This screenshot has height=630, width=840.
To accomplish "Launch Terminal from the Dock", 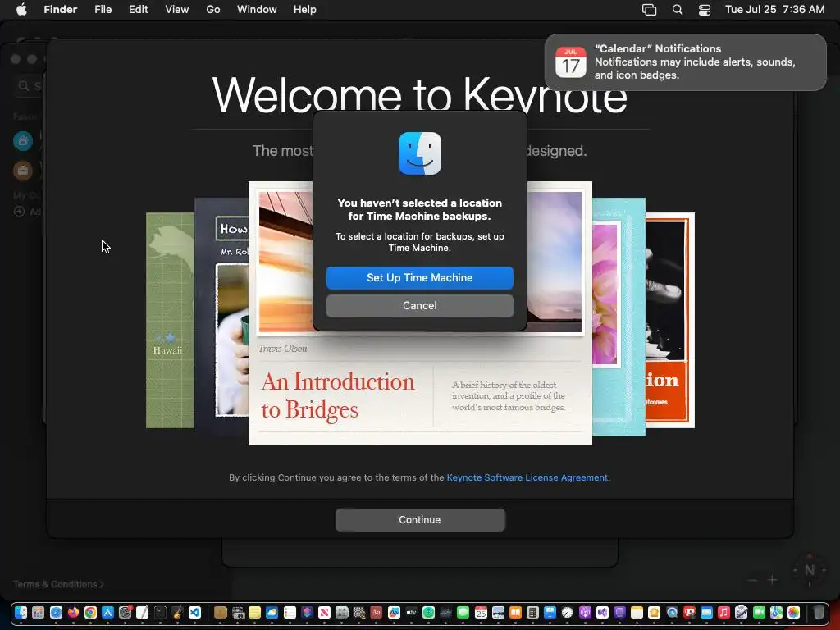I will (160, 612).
